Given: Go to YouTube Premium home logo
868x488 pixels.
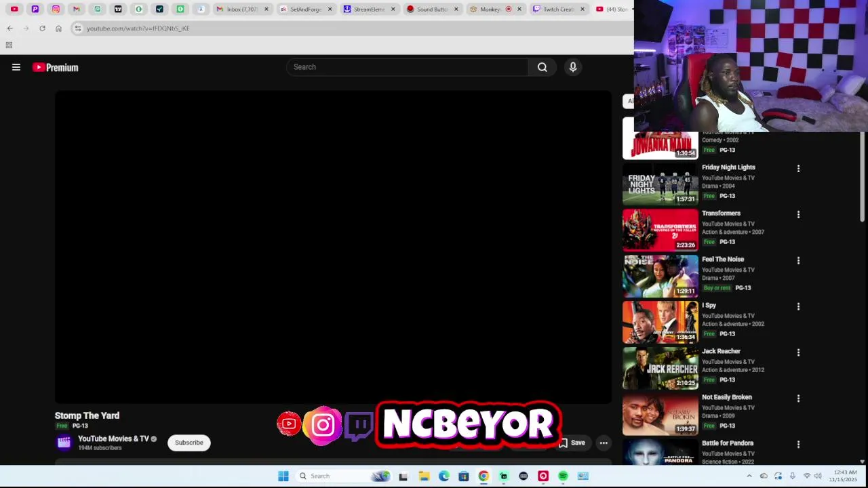Looking at the screenshot, I should point(56,67).
